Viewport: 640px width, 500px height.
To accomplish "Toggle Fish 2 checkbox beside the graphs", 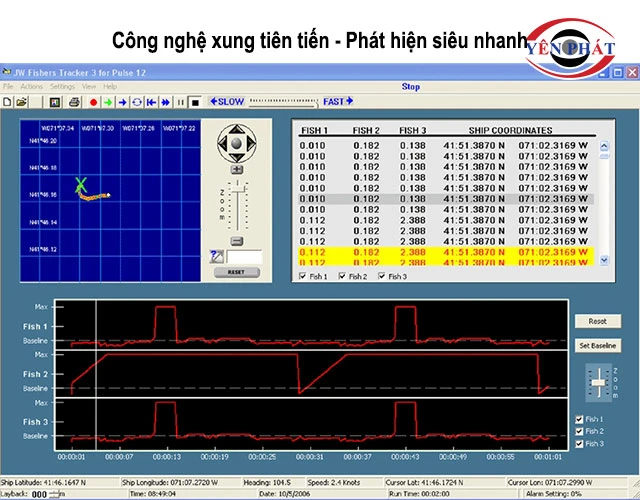I will pos(579,431).
